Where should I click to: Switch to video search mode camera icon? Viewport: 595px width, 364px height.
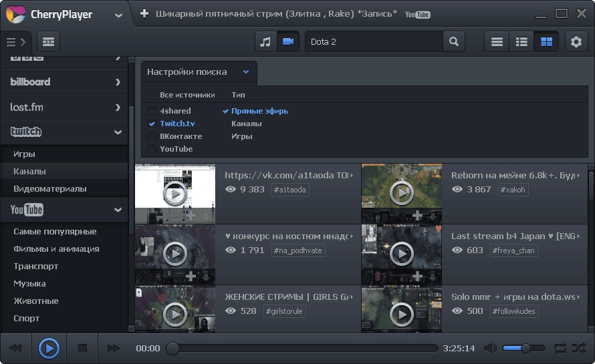pyautogui.click(x=288, y=41)
